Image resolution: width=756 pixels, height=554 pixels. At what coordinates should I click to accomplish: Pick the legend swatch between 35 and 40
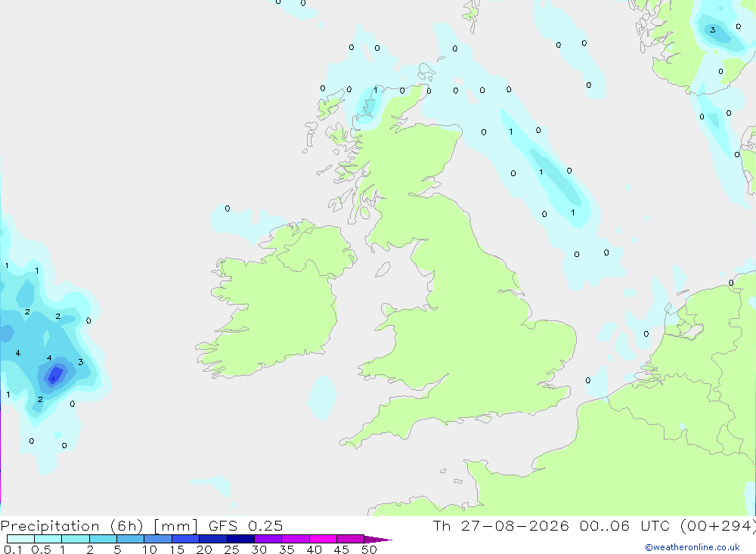tap(296, 539)
